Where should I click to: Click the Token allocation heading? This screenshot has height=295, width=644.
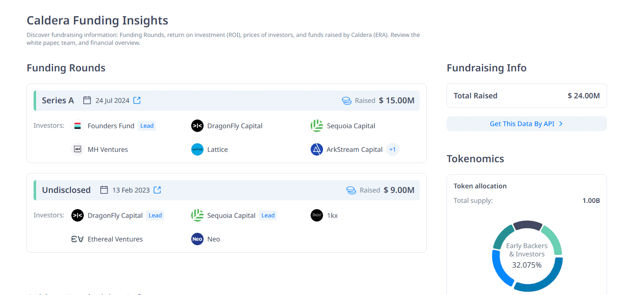[x=480, y=186]
